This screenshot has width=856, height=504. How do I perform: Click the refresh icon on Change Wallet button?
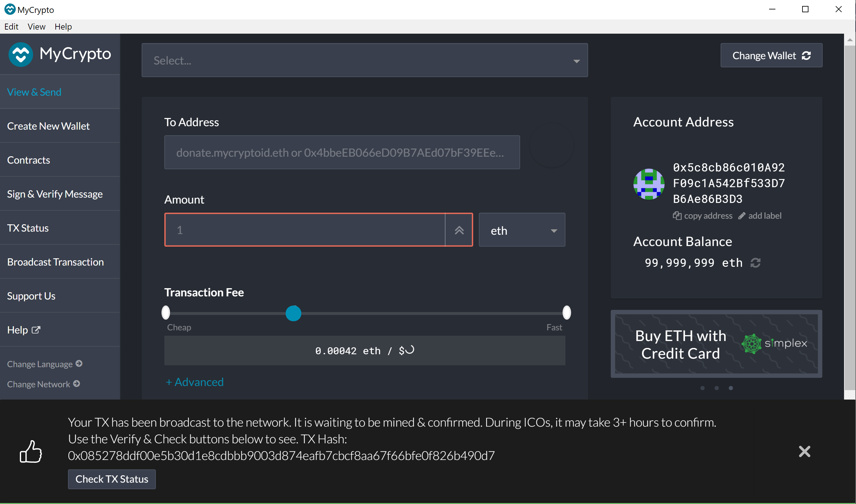(806, 55)
